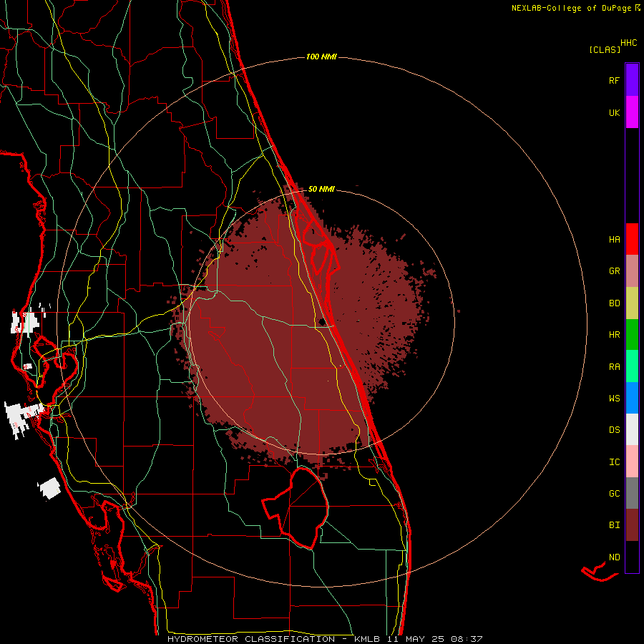644x644 pixels.
Task: Click the ND black legend swatch
Action: [x=632, y=557]
